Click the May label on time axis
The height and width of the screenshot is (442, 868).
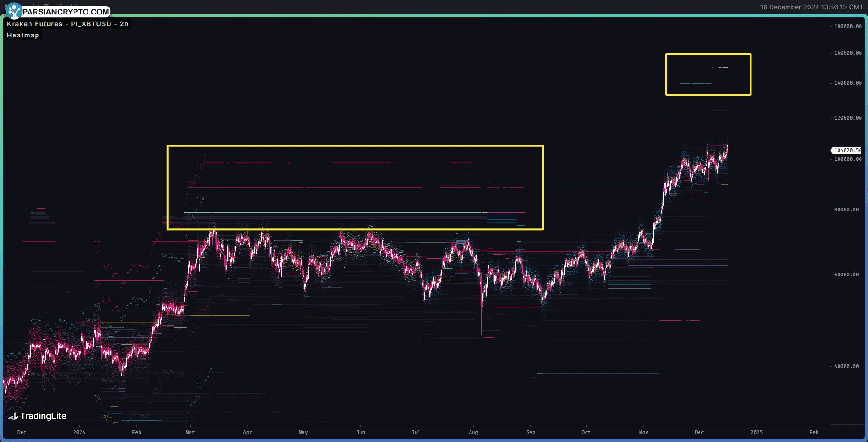(x=303, y=432)
